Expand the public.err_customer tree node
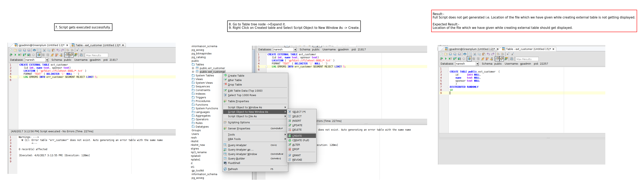This screenshot has width=644, height=195. click(x=193, y=68)
